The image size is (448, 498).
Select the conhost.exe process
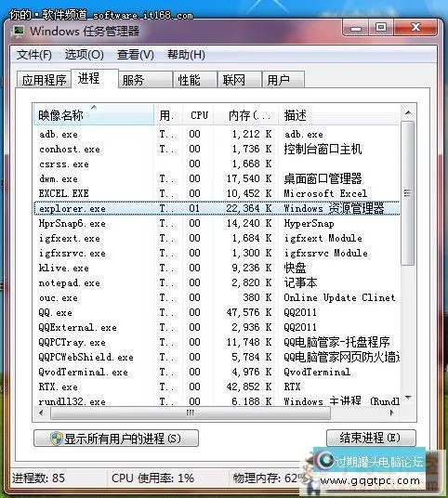[x=217, y=149]
